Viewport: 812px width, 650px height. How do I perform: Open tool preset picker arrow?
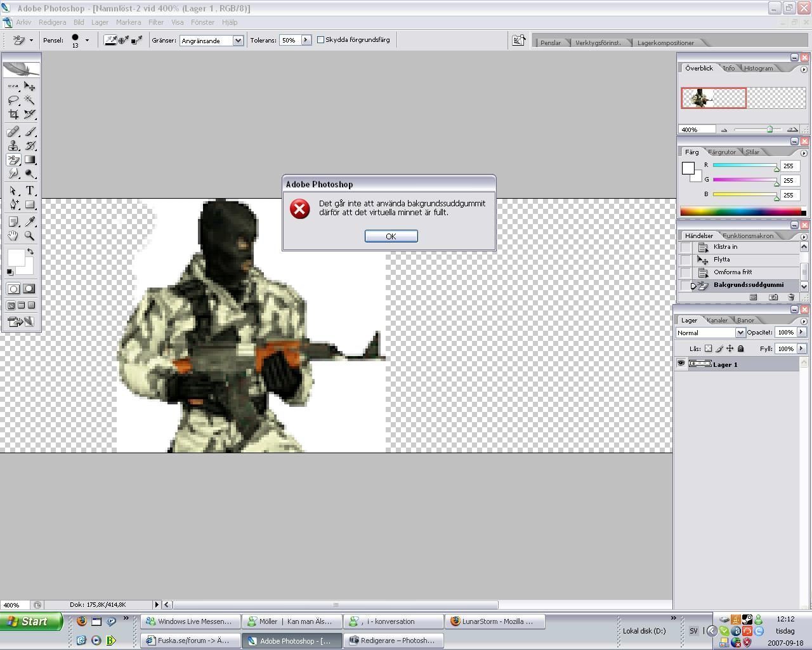click(x=31, y=40)
